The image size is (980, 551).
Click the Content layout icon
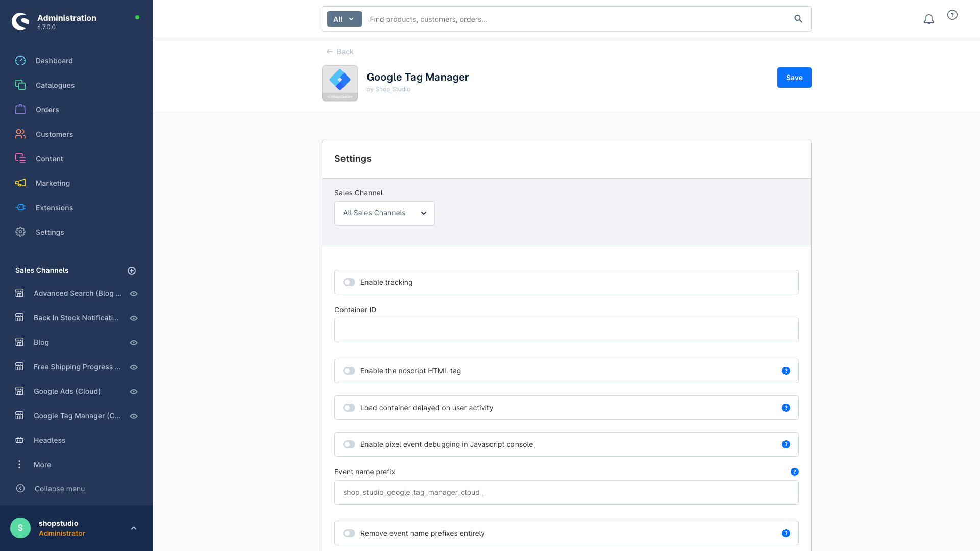coord(20,159)
